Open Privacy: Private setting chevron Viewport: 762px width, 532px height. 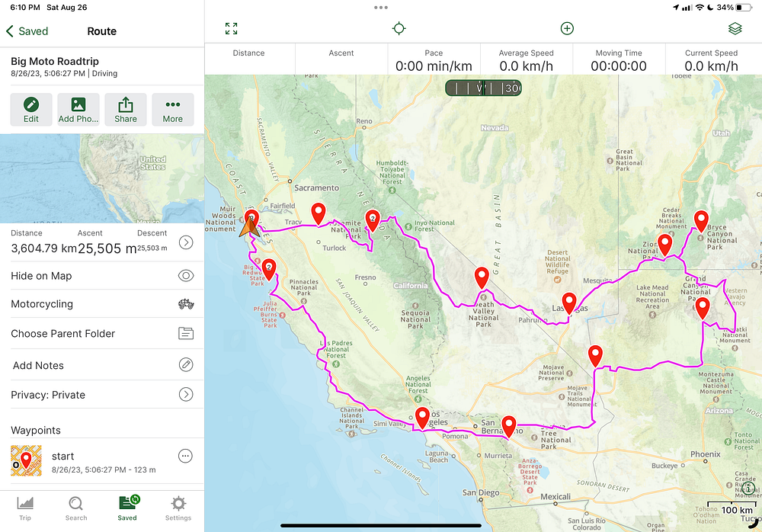coord(186,394)
